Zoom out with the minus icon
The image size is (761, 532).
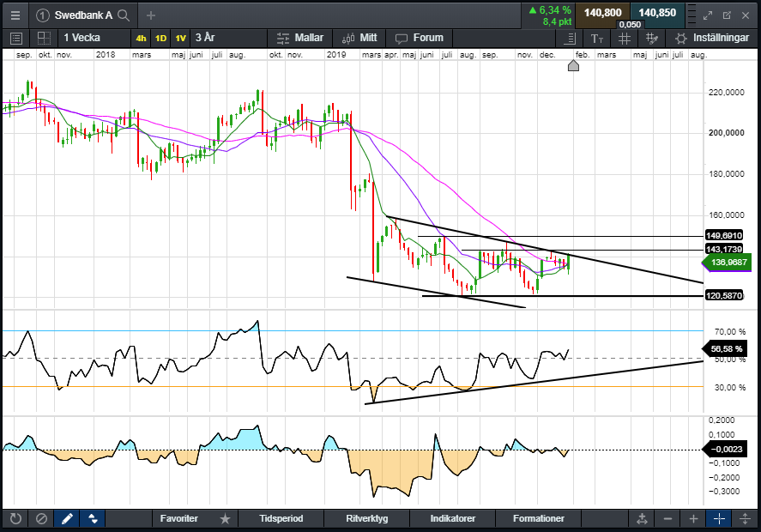pos(667,519)
